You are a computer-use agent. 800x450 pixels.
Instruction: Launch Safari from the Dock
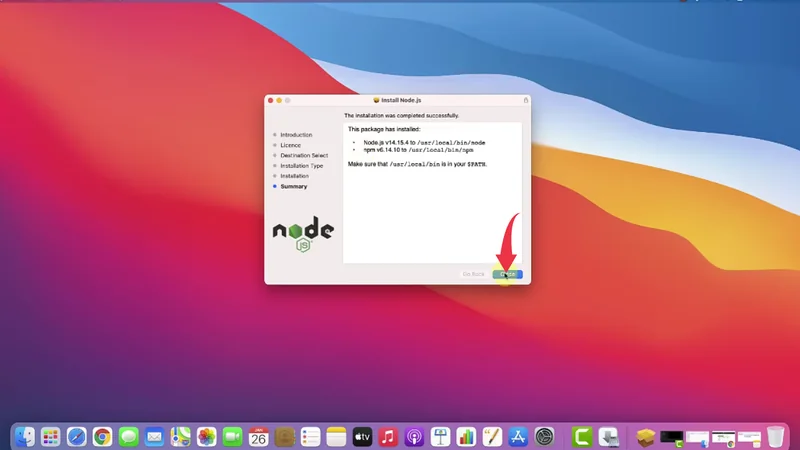point(77,436)
